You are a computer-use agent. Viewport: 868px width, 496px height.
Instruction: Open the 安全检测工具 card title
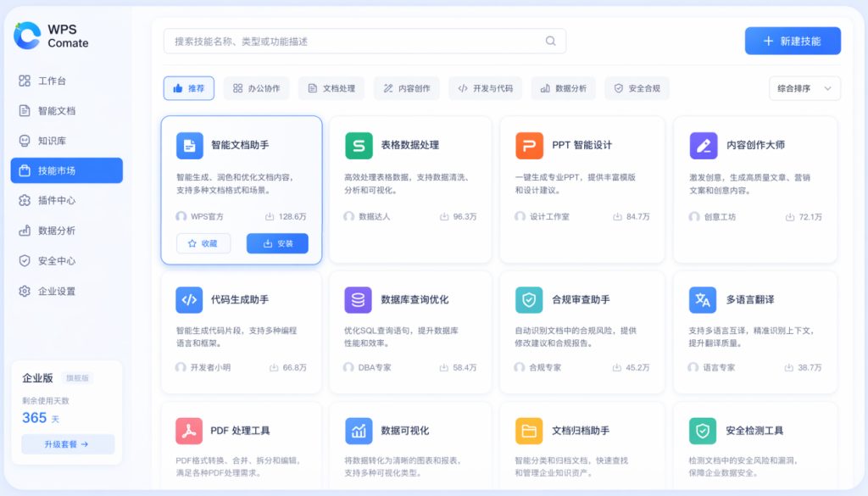point(754,431)
